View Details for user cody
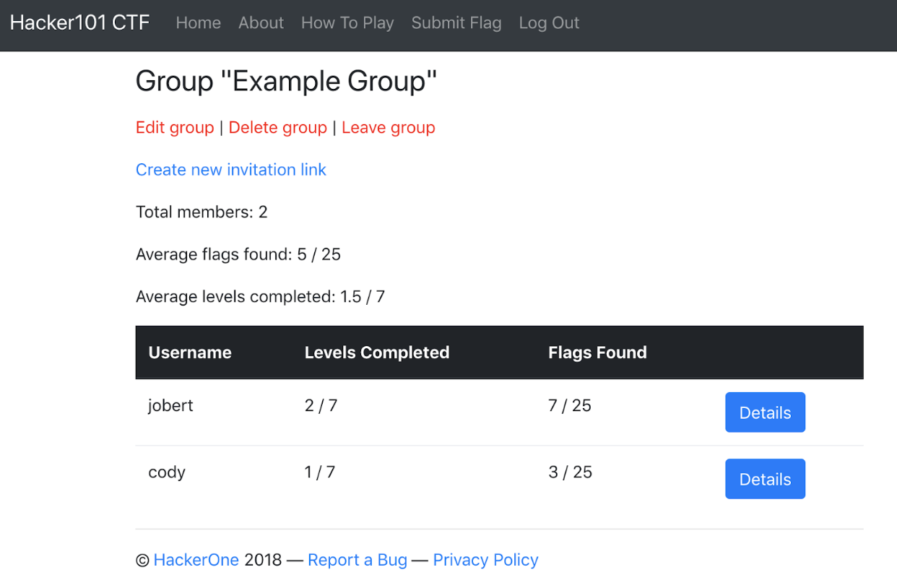This screenshot has height=588, width=897. (x=765, y=479)
